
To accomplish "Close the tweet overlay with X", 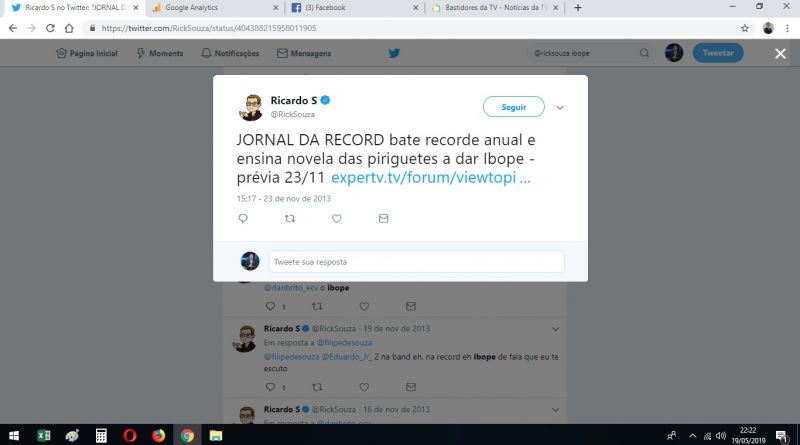I will tap(780, 54).
